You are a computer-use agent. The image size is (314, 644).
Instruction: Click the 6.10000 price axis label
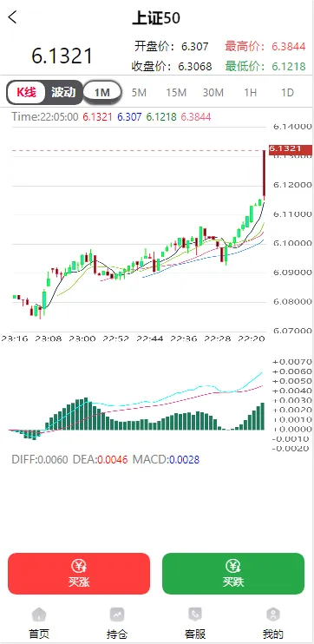[292, 243]
